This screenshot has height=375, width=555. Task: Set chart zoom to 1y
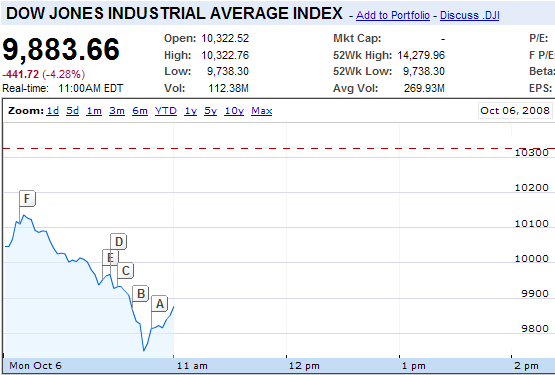click(190, 111)
